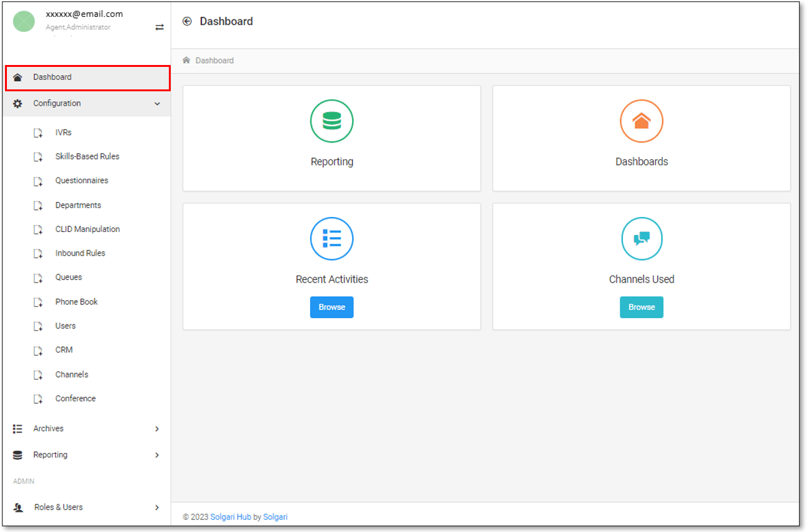The image size is (808, 532).
Task: Collapse the Configuration section chevron
Action: tap(157, 103)
